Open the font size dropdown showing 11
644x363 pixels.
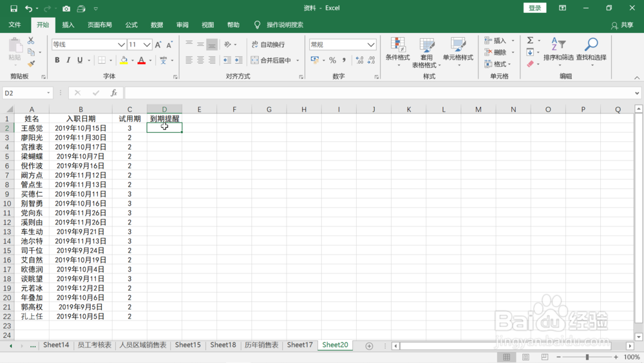pos(147,44)
